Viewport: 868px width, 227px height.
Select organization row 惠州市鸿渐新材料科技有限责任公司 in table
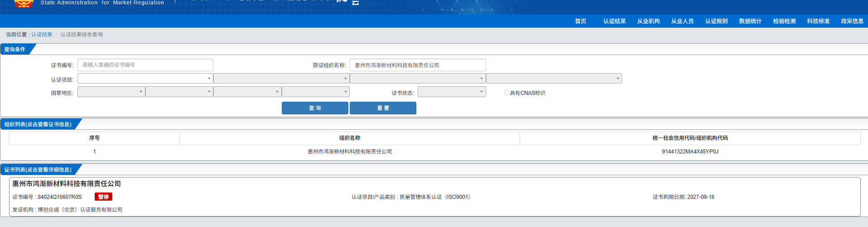coord(434,152)
